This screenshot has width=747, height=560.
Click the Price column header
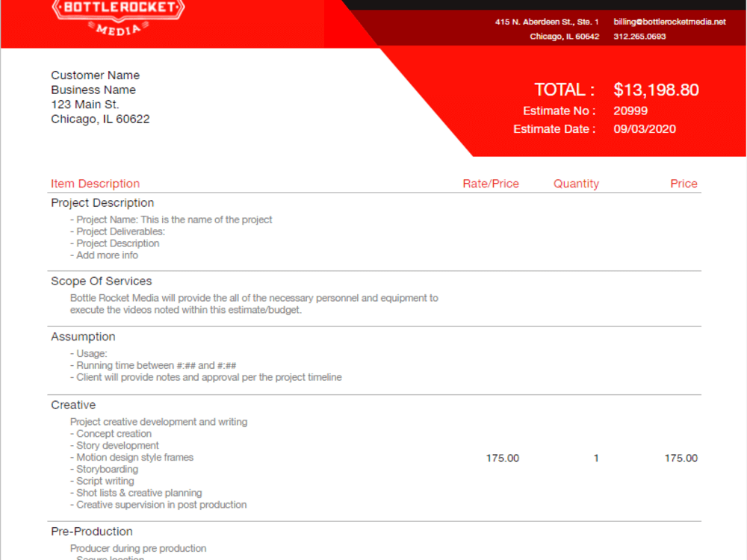click(x=684, y=184)
